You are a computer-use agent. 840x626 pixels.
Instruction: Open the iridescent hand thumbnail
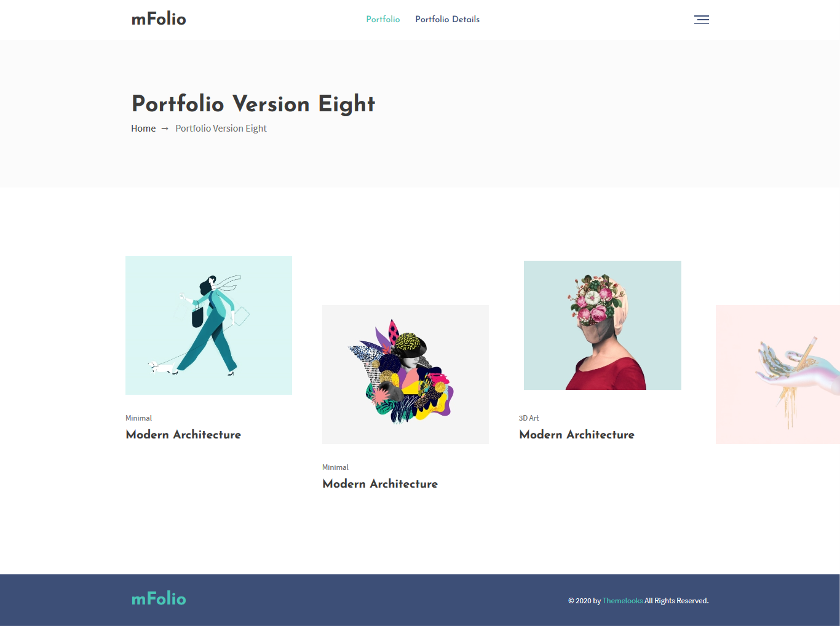[778, 374]
